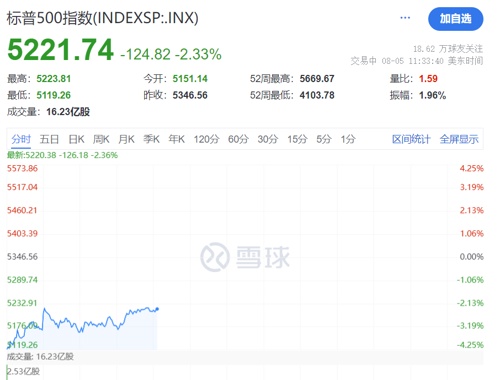The height and width of the screenshot is (380, 500).
Task: Select the 30分 interval tab
Action: coord(268,139)
